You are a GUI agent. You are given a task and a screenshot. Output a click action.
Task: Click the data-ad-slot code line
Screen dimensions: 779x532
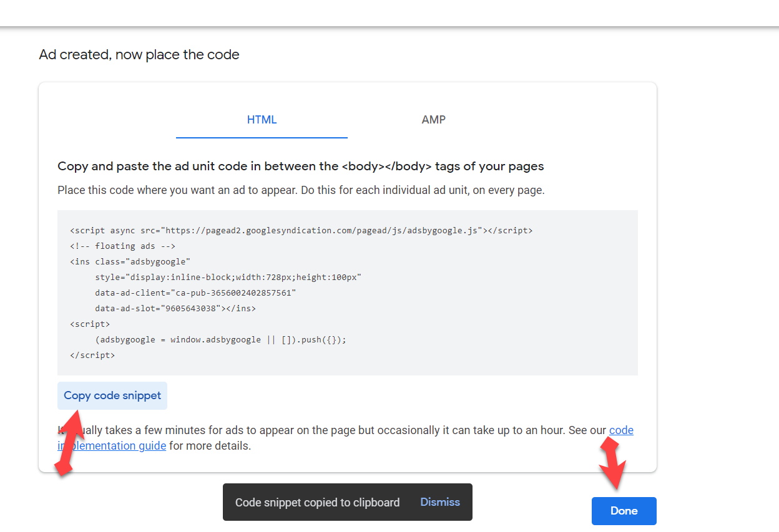tap(175, 308)
